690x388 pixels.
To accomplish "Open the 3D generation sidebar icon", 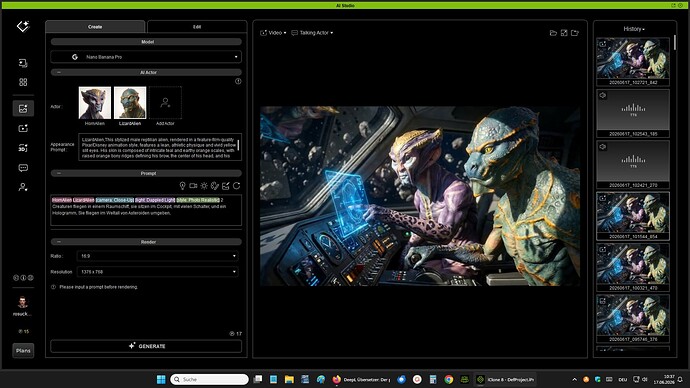I will pos(23,148).
